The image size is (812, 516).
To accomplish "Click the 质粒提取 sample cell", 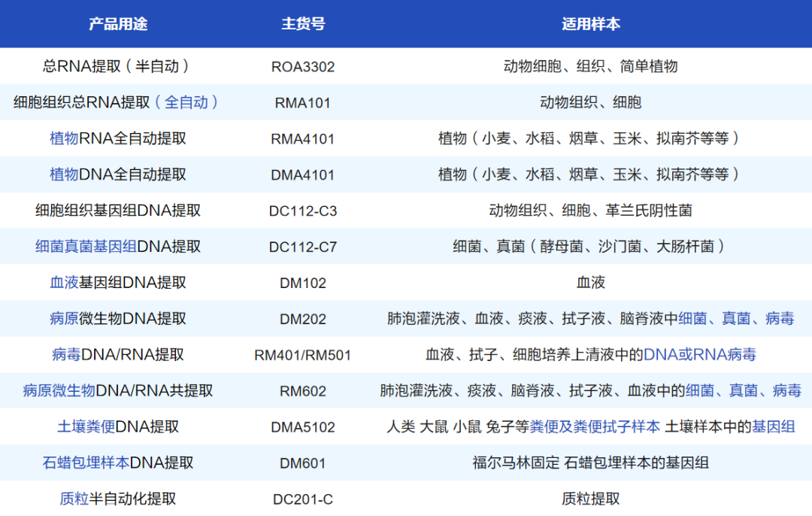I will click(x=591, y=499).
